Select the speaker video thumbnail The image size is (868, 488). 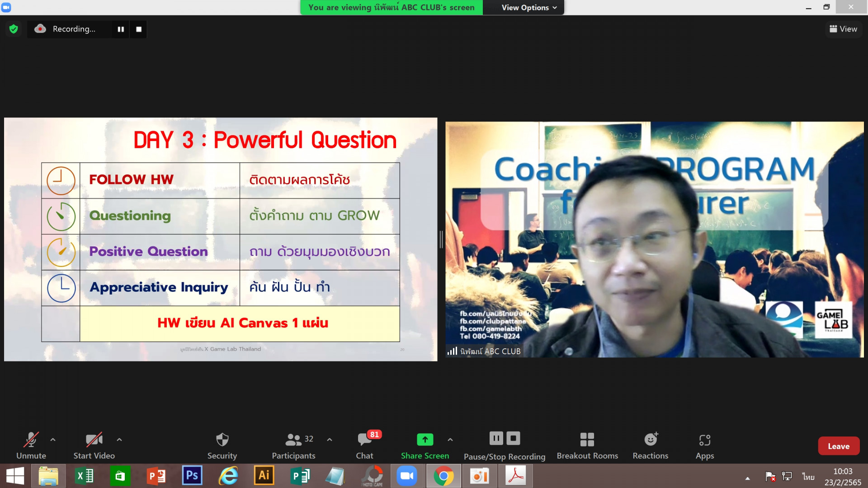(x=654, y=239)
